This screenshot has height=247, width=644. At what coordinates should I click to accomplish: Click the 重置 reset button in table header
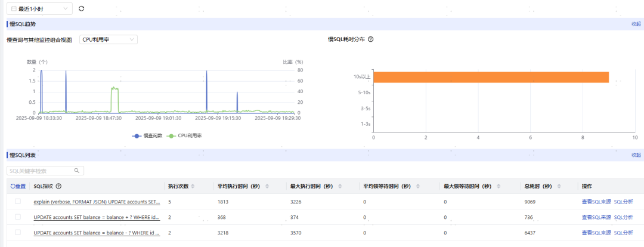18,186
